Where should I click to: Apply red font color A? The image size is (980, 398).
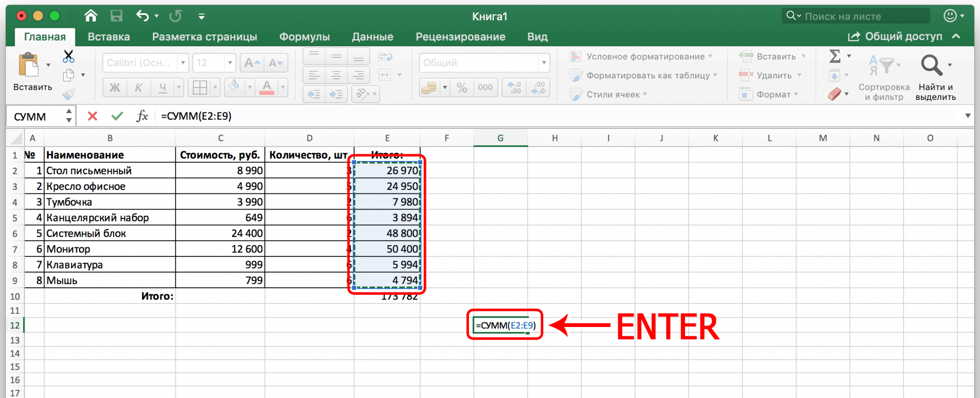click(x=267, y=88)
